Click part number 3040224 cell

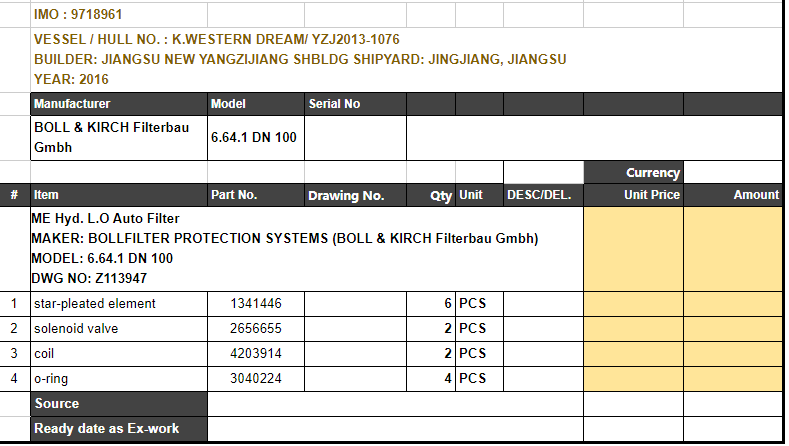255,378
